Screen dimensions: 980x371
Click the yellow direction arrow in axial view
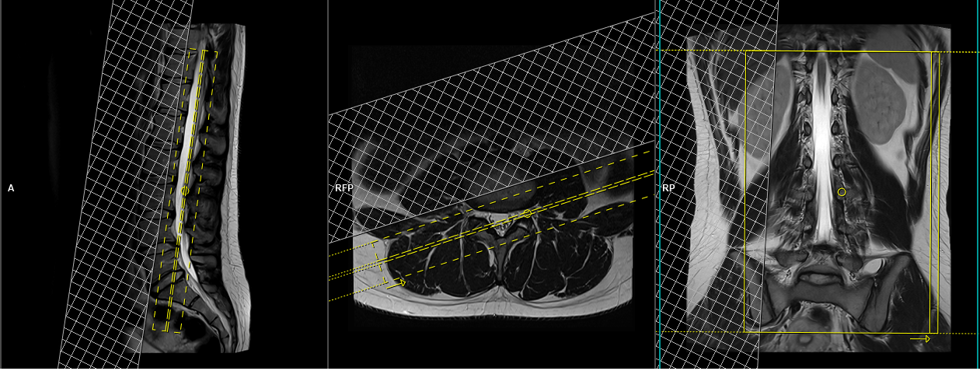point(396,284)
